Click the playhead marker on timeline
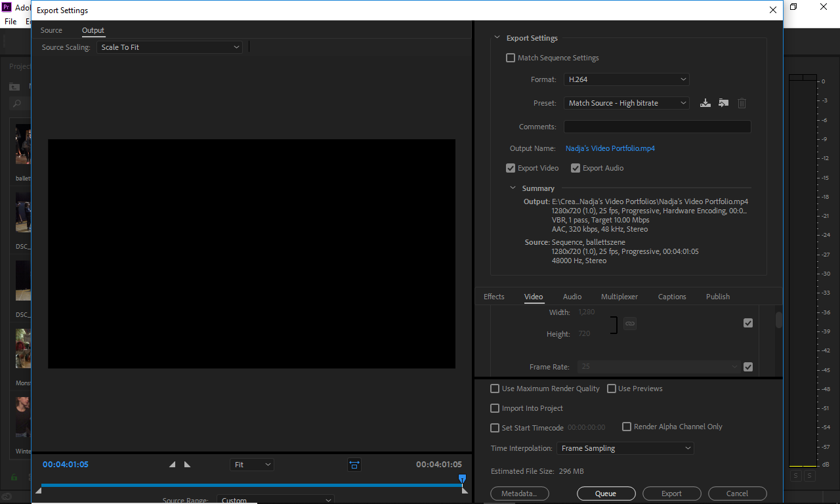The image size is (840, 504). (462, 479)
